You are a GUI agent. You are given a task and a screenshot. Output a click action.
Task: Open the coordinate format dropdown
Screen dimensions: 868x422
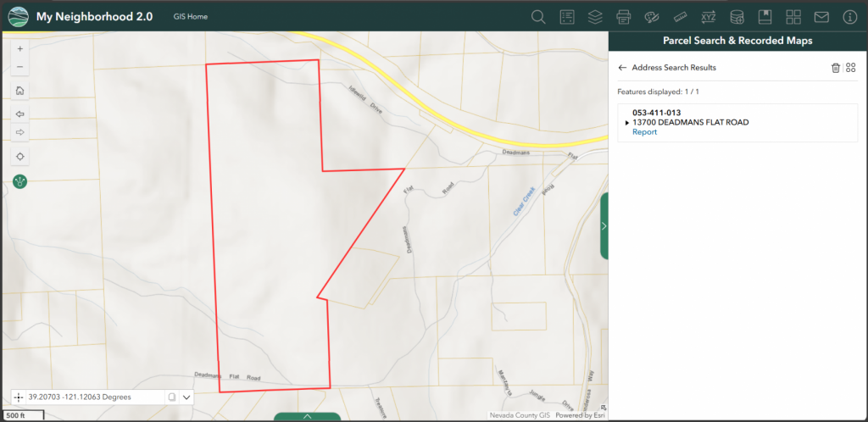pyautogui.click(x=186, y=397)
